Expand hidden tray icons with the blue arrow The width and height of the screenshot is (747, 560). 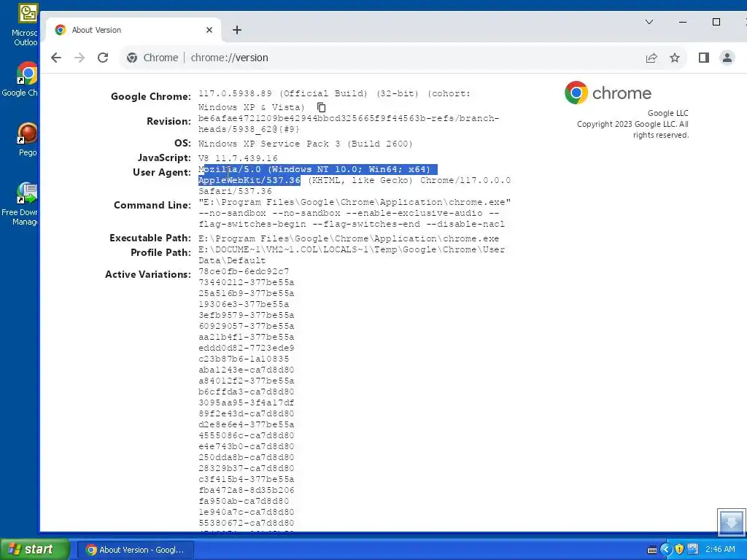(665, 550)
